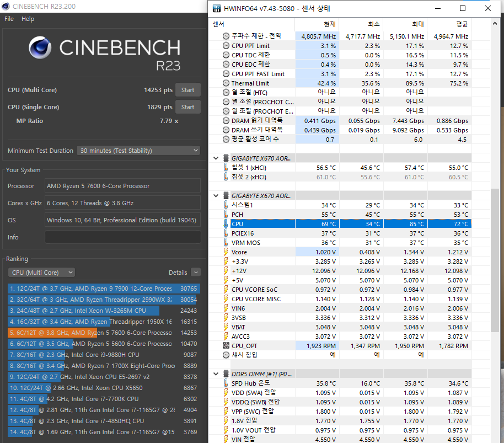Open the Help menu in Cinebench
This screenshot has height=443, width=504.
click(x=28, y=19)
